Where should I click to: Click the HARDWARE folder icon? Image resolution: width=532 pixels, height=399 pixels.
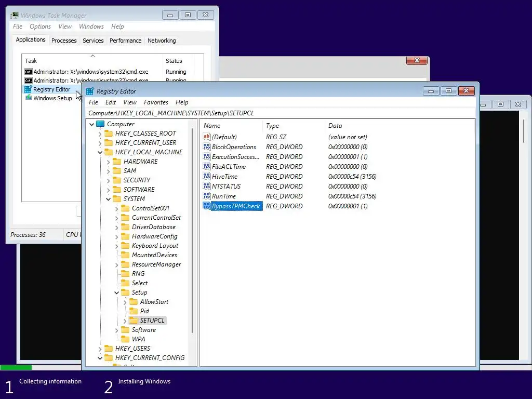pos(117,161)
